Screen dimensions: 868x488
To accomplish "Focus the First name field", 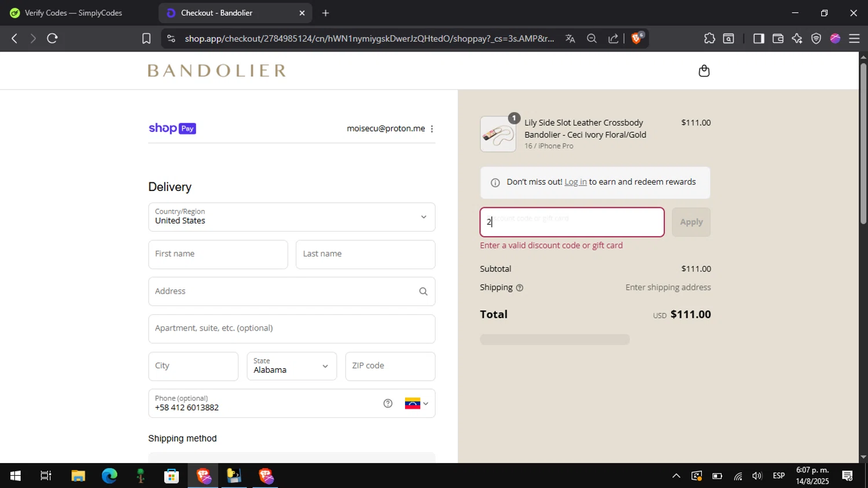I will tap(218, 255).
